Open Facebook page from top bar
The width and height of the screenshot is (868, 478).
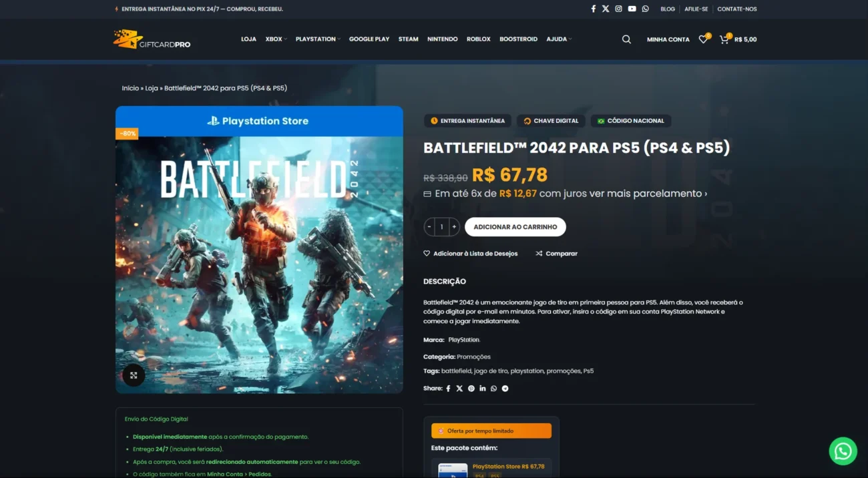593,9
